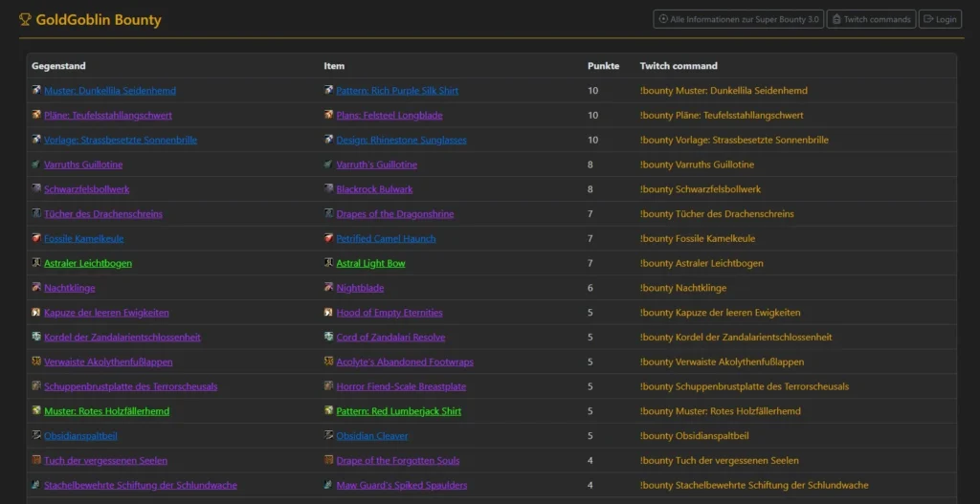This screenshot has height=504, width=980.
Task: Click item icon next to Fossile Kamelkeule
Action: (x=36, y=238)
